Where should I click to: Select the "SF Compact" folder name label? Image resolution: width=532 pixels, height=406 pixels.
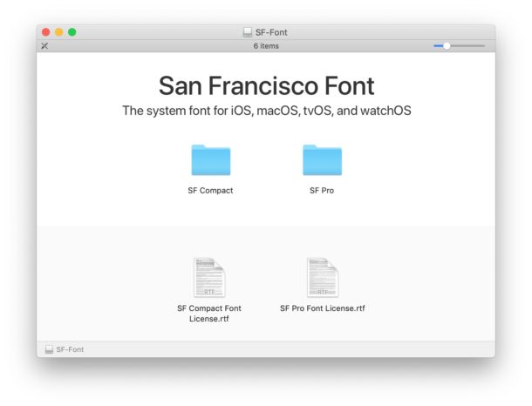(x=210, y=190)
